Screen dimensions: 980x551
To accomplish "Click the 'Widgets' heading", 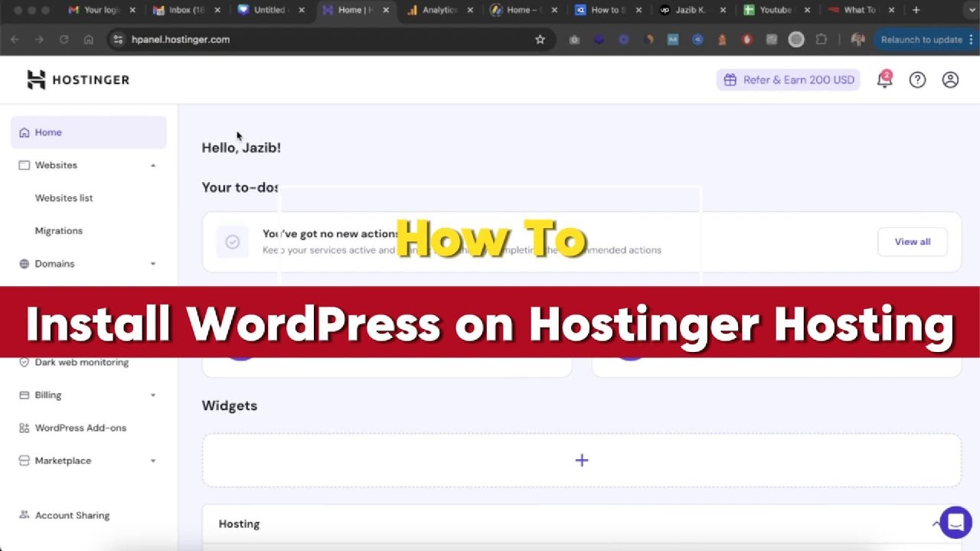I will point(230,406).
